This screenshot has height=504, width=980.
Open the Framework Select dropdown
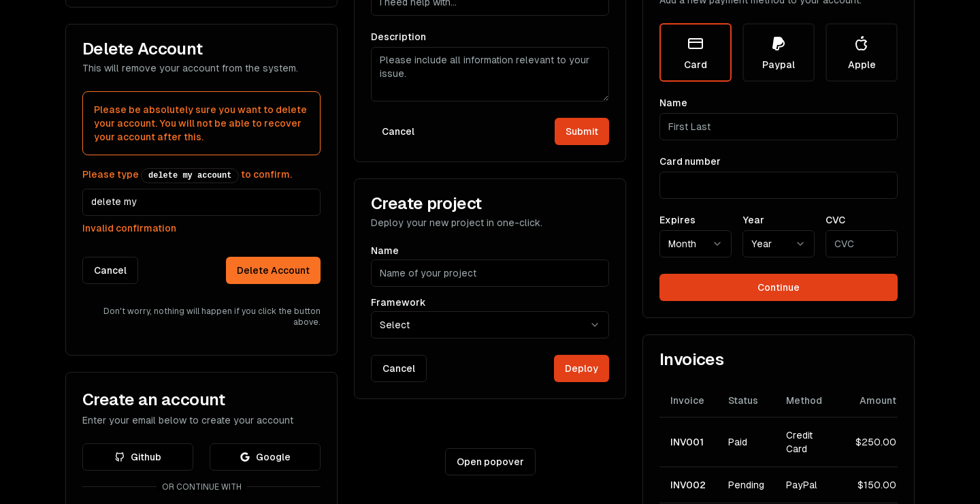489,325
